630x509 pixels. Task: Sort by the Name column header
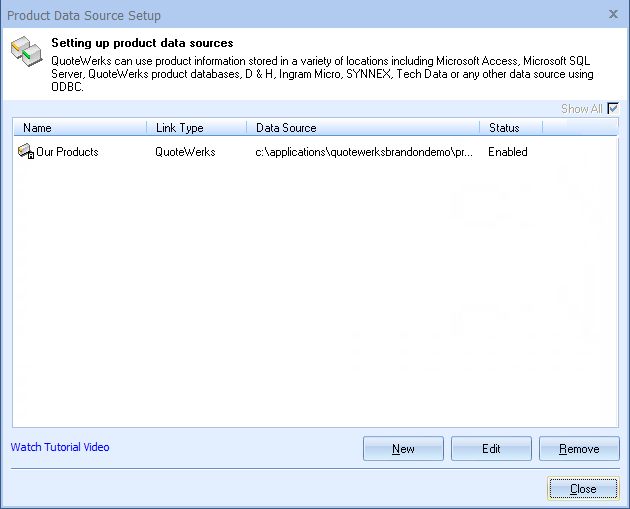click(x=80, y=128)
